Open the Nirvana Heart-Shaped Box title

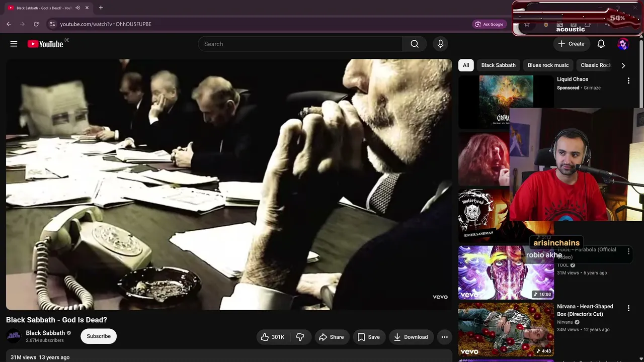point(585,310)
